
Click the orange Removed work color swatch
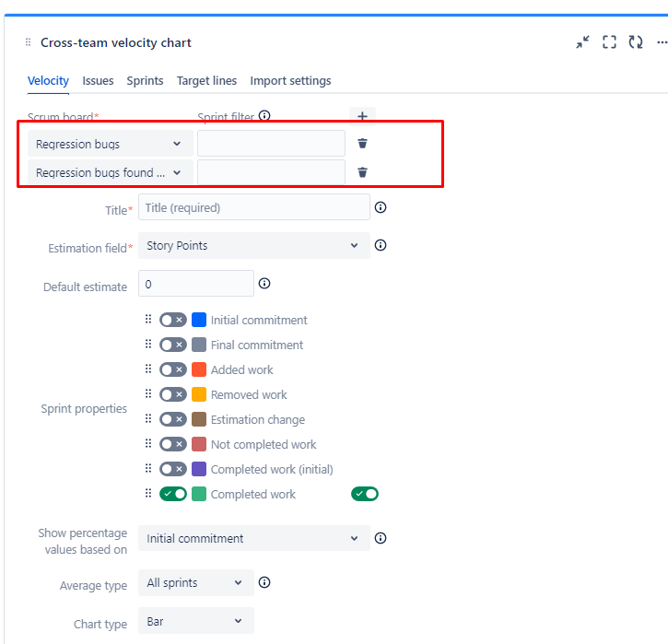(199, 394)
